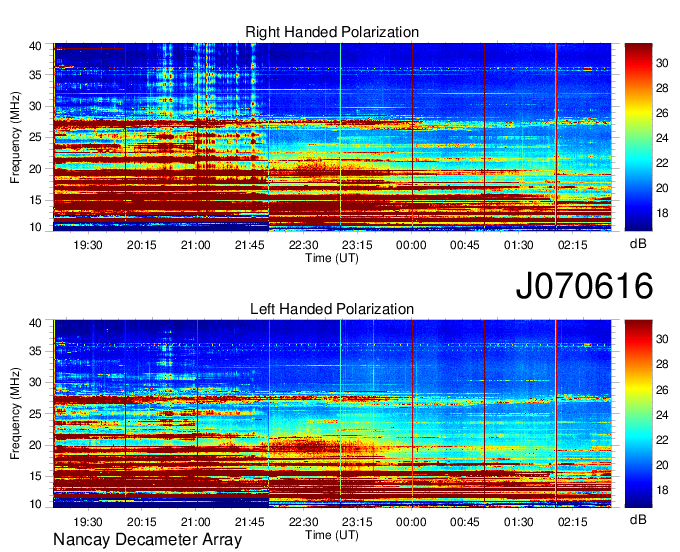The image size is (680, 552).
Task: Click 22 dB tick on Right Handed colorbar
Action: pos(662,163)
